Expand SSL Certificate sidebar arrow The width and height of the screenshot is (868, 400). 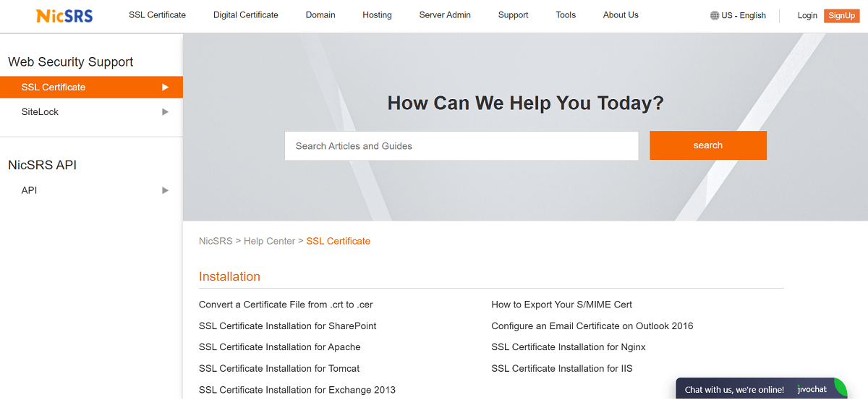click(x=166, y=88)
